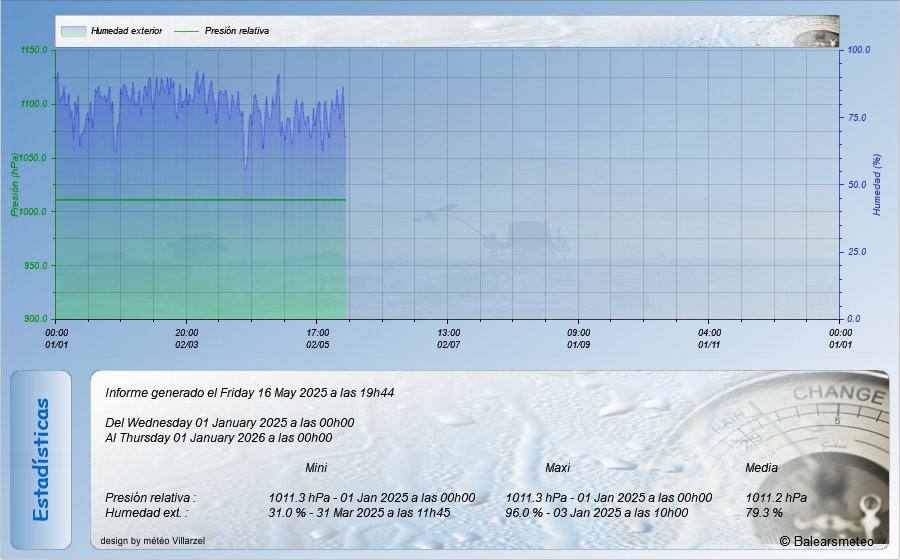Click the 50.0 humidity axis value
The image size is (900, 560).
(x=856, y=185)
